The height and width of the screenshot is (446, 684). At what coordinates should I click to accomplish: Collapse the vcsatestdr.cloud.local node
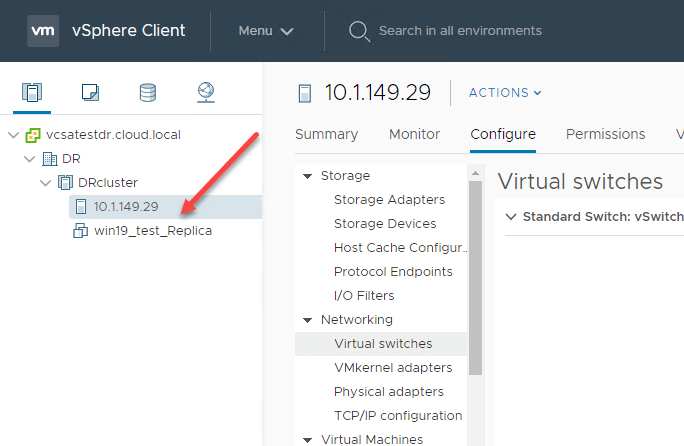(x=14, y=135)
